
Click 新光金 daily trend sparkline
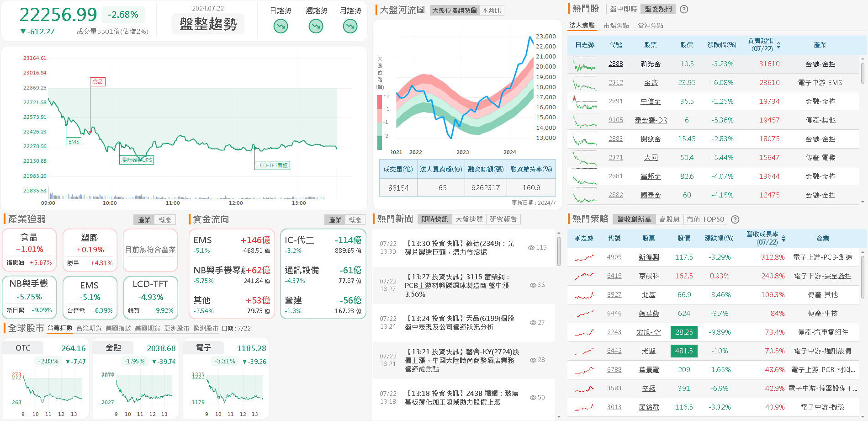coord(585,64)
